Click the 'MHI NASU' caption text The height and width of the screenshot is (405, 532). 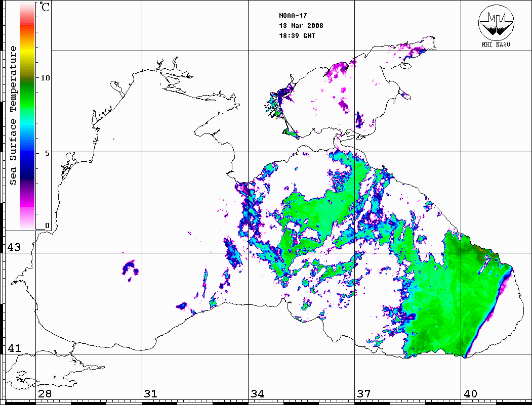click(496, 44)
